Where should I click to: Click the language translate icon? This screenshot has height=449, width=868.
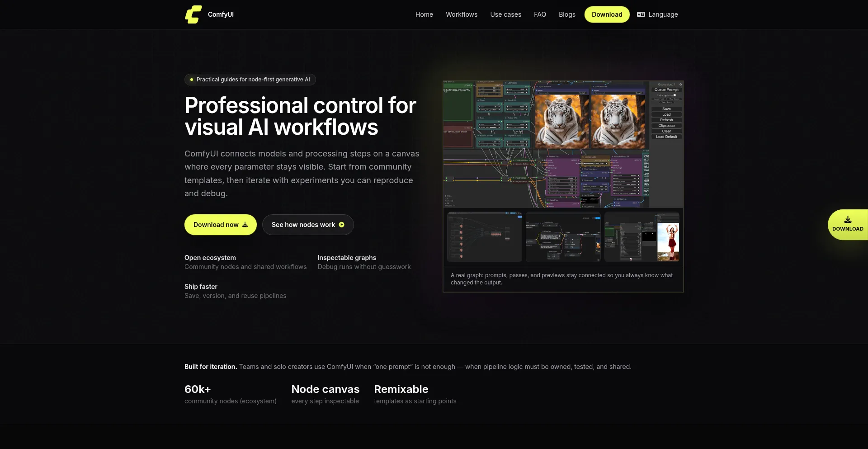pyautogui.click(x=641, y=14)
